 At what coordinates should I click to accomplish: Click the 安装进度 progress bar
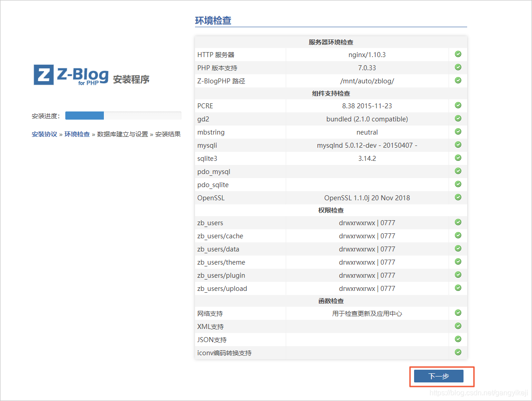pos(123,116)
